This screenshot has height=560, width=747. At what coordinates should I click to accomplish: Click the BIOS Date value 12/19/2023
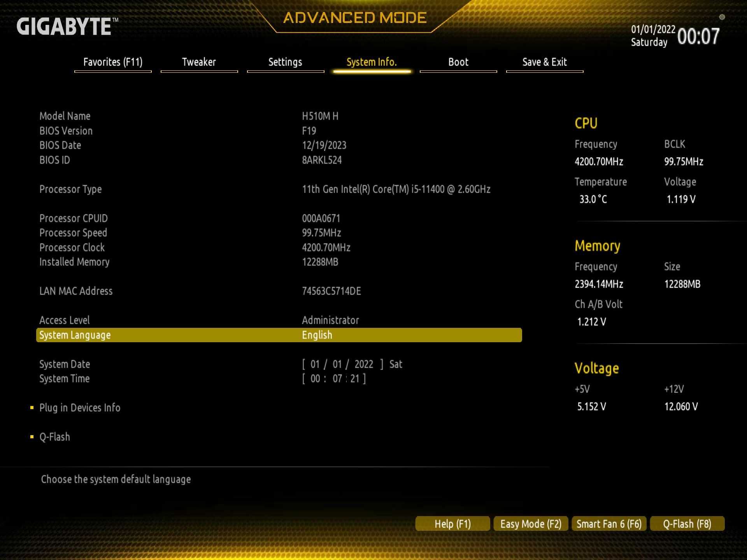pos(324,145)
